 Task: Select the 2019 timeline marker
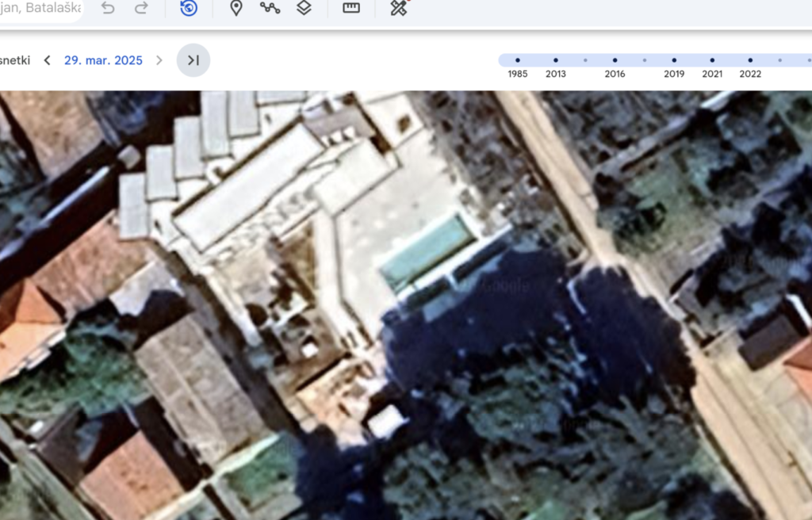tap(674, 60)
